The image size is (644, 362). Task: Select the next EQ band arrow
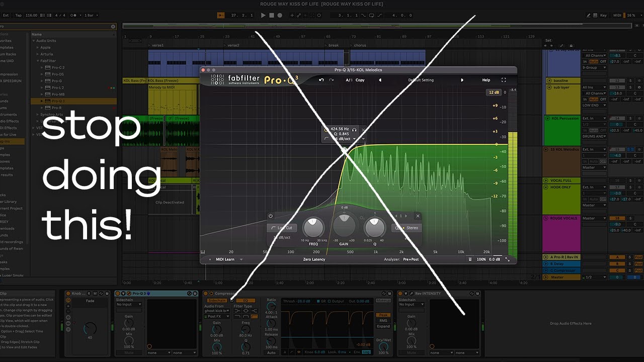(407, 216)
